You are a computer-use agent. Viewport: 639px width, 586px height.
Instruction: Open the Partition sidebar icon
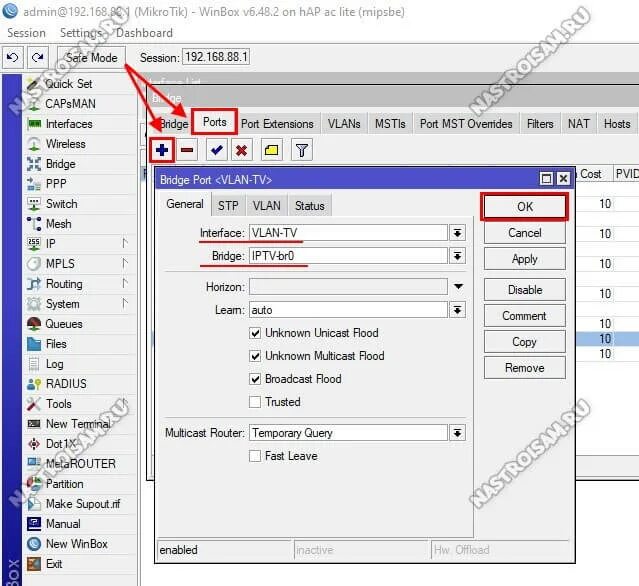tap(34, 484)
